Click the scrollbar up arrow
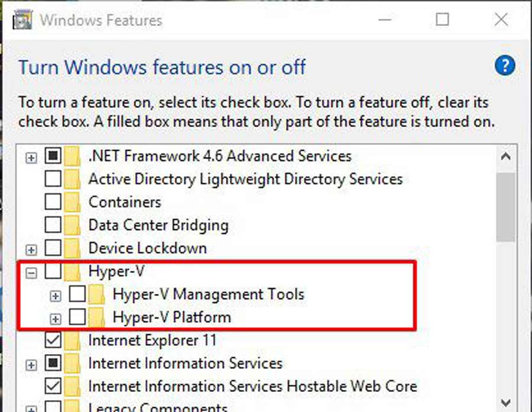Viewport: 532px width, 412px height. click(x=505, y=157)
